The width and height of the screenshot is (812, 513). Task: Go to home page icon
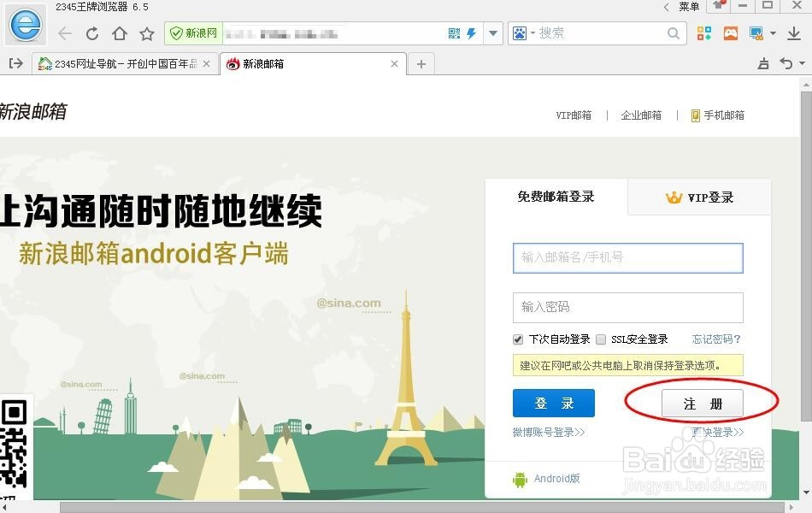(120, 33)
